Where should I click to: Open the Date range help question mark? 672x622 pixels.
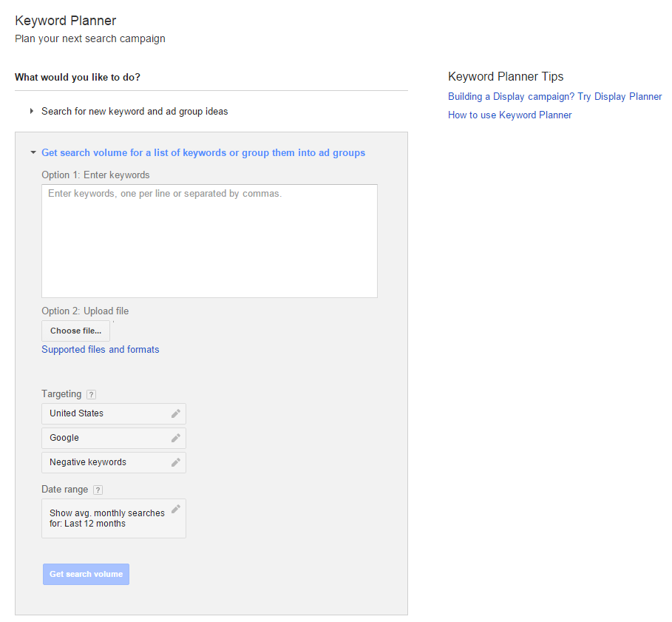tap(98, 490)
